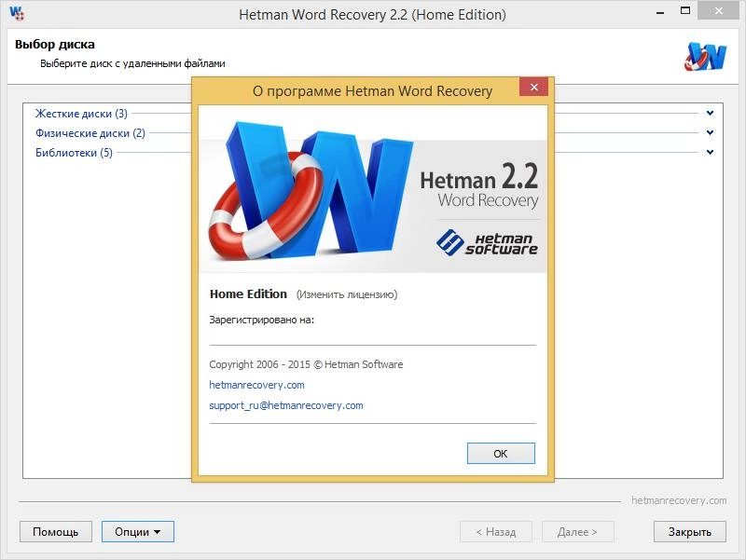This screenshot has height=560, width=746.
Task: Open the Опции dropdown menu
Action: click(137, 531)
